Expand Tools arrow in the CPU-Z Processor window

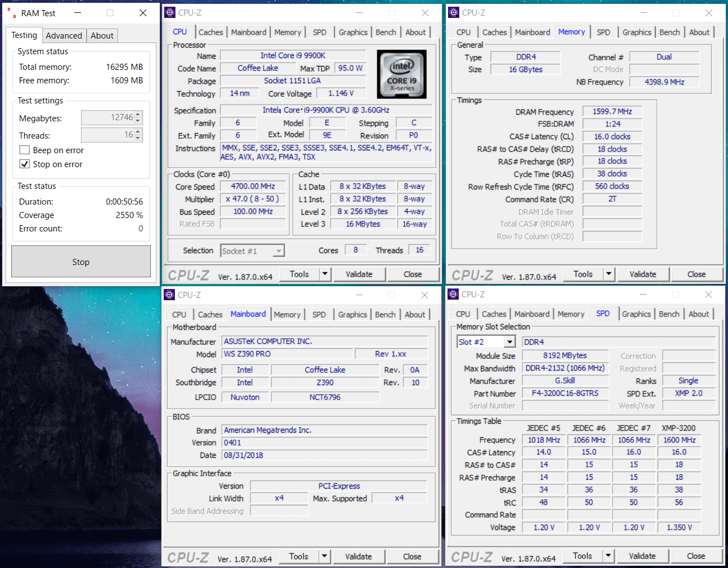325,274
